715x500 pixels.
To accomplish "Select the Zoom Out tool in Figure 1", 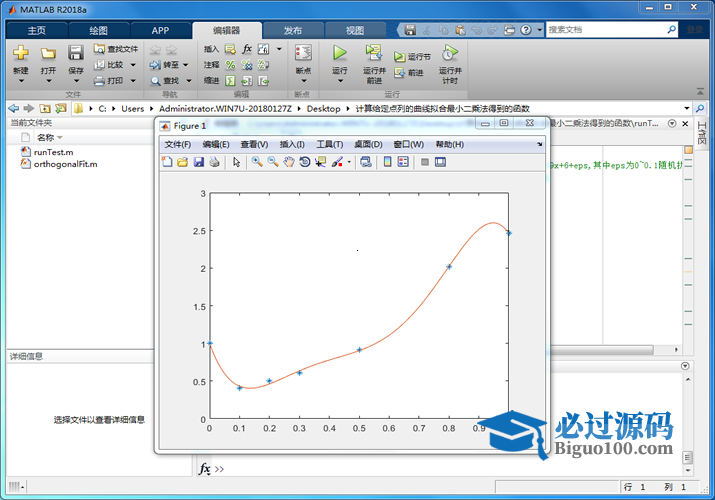I will (273, 162).
